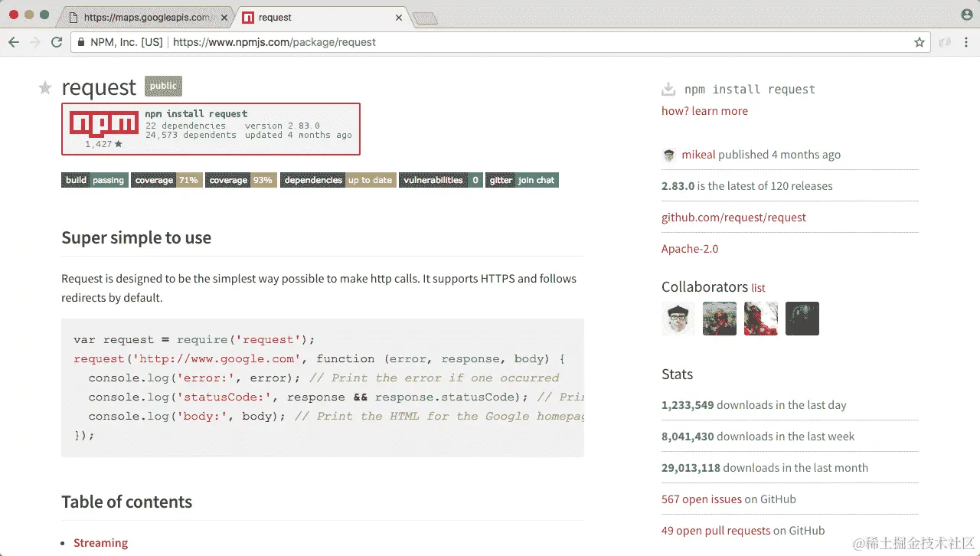Open the Chrome user profile icon
The height and width of the screenshot is (556, 980).
pos(967,15)
